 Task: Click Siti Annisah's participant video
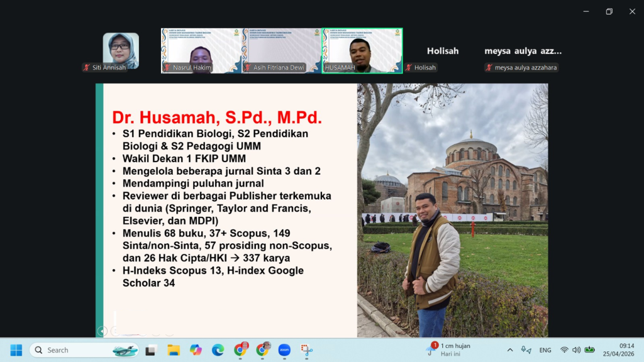pyautogui.click(x=121, y=50)
